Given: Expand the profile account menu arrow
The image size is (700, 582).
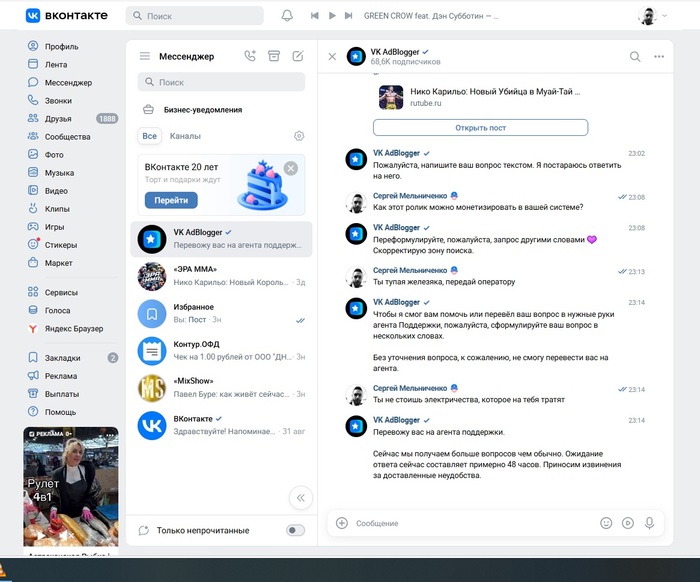Looking at the screenshot, I should click(x=664, y=16).
